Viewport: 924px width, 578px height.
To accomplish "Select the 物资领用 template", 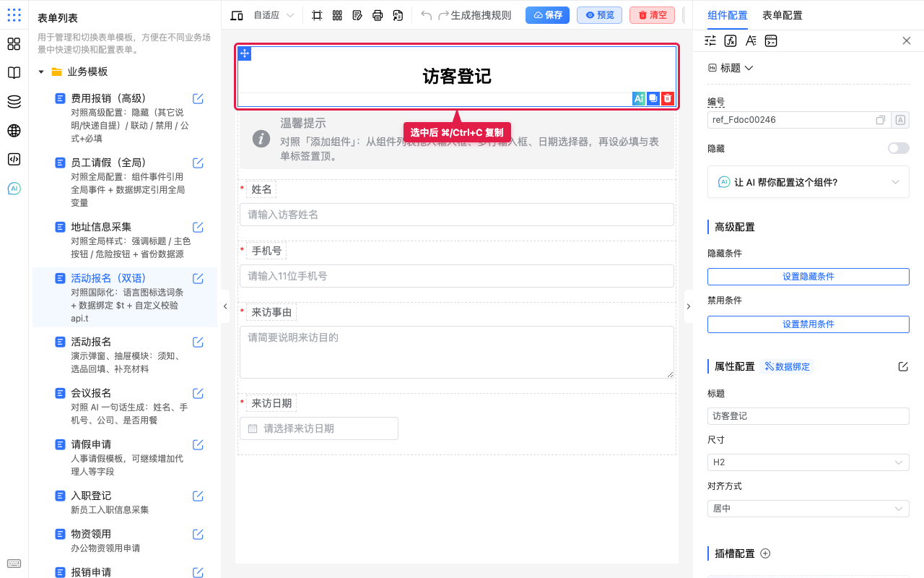I will click(x=125, y=540).
